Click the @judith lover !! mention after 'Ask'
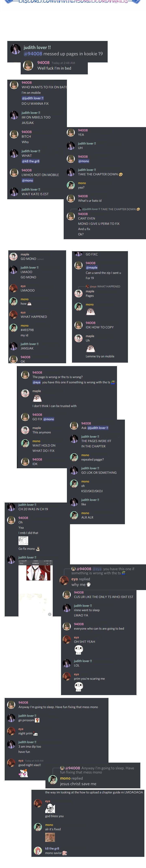The height and width of the screenshot is (868, 146). (x=98, y=428)
